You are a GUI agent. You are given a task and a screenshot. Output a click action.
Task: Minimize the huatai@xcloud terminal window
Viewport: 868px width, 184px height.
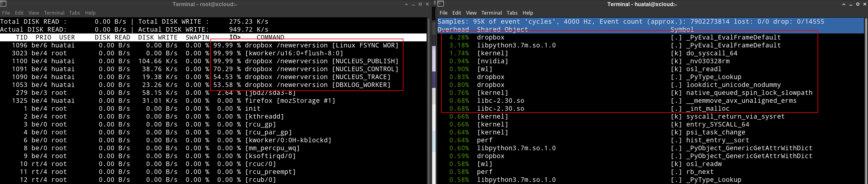[851, 4]
